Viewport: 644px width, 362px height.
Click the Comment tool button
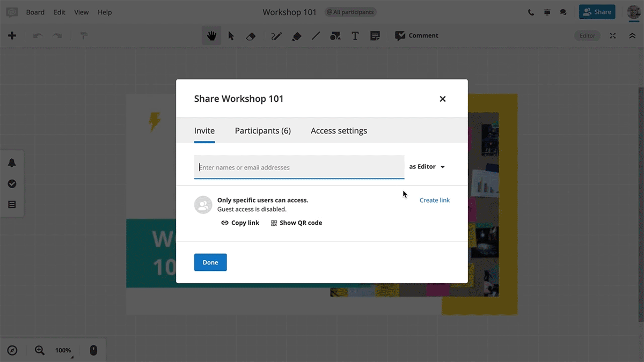point(416,35)
